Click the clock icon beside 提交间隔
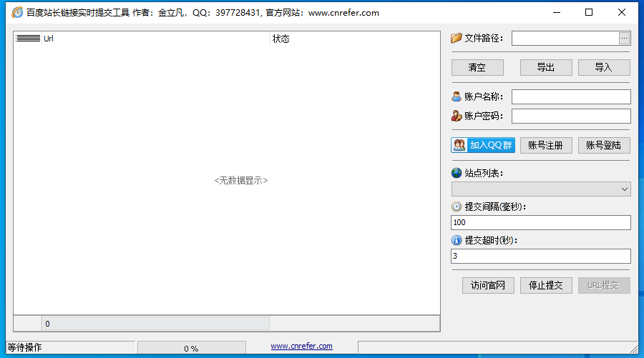The width and height of the screenshot is (644, 358). [457, 207]
